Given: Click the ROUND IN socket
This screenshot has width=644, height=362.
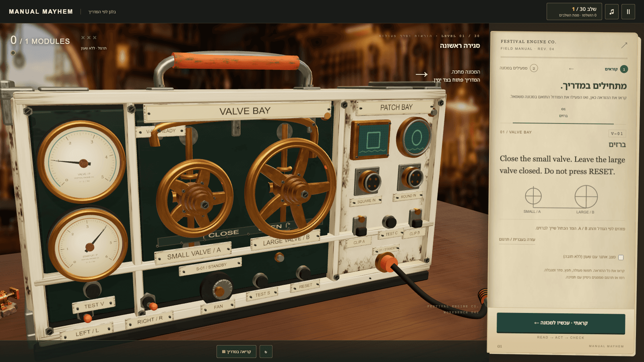Looking at the screenshot, I should coord(411,177).
